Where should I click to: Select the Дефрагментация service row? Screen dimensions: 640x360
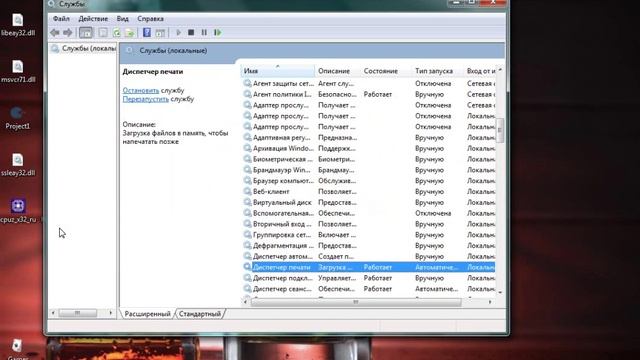pyautogui.click(x=368, y=246)
